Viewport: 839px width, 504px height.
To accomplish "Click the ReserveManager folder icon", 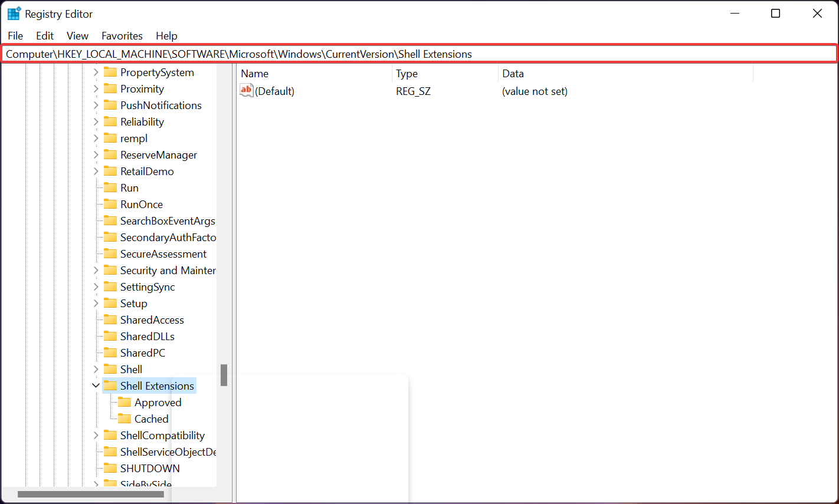I will click(110, 154).
